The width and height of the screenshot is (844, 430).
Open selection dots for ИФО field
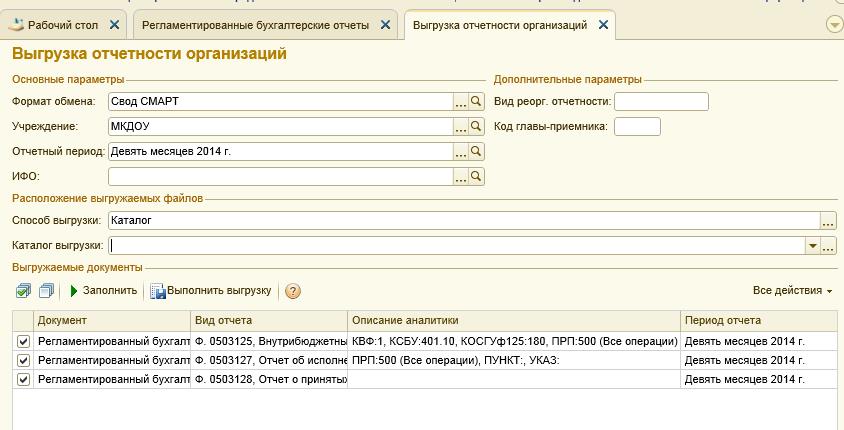coord(460,176)
